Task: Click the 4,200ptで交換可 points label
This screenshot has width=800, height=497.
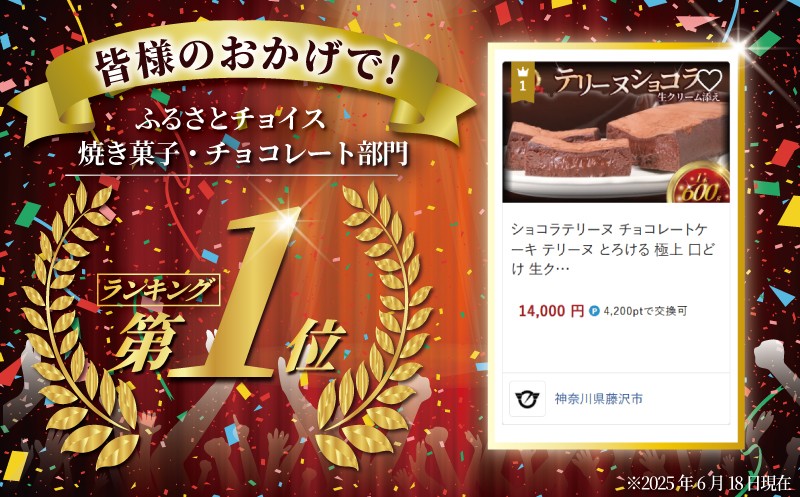Action: 645,311
